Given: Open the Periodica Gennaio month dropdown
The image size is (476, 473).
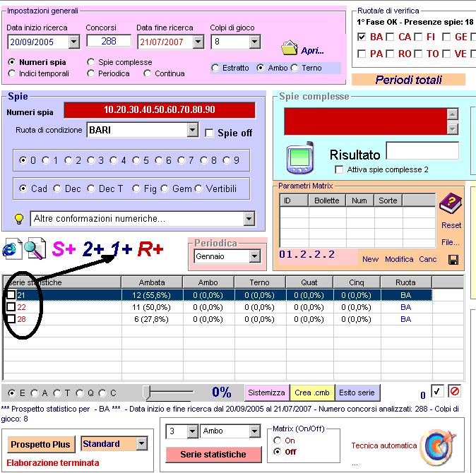Looking at the screenshot, I should tap(255, 256).
